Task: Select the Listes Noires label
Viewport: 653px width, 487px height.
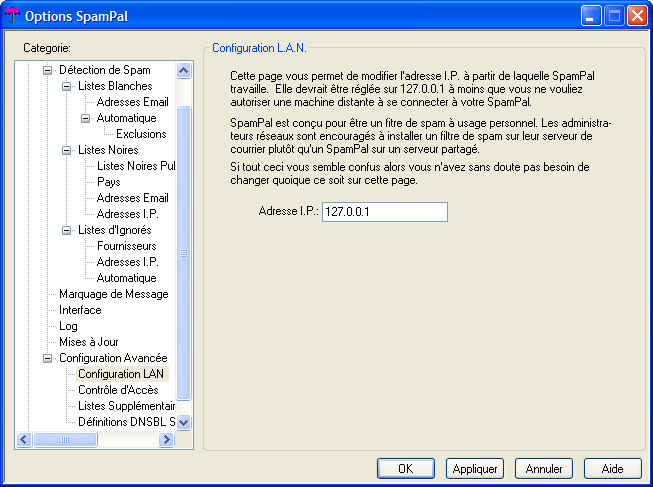Action: point(108,150)
